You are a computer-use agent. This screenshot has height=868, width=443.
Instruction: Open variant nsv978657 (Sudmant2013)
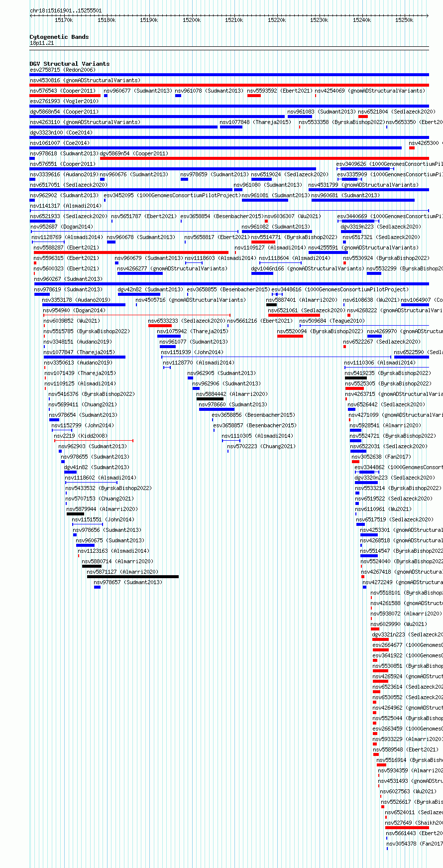(x=128, y=582)
